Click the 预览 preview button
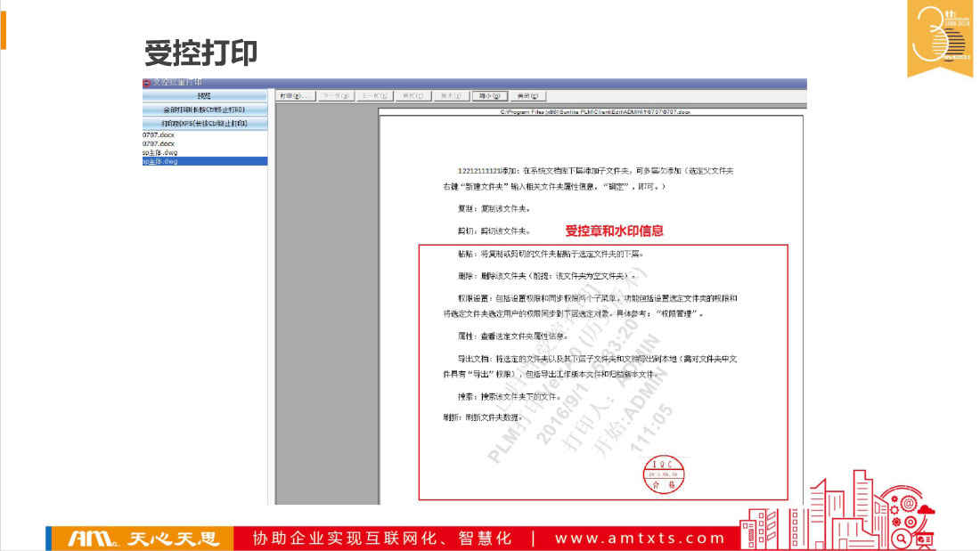 point(205,96)
